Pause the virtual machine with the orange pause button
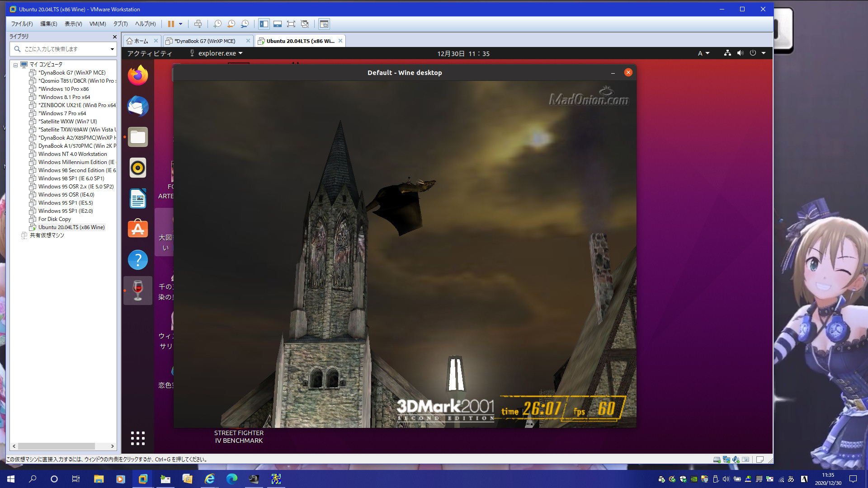Image resolution: width=868 pixels, height=488 pixels. pyautogui.click(x=171, y=24)
